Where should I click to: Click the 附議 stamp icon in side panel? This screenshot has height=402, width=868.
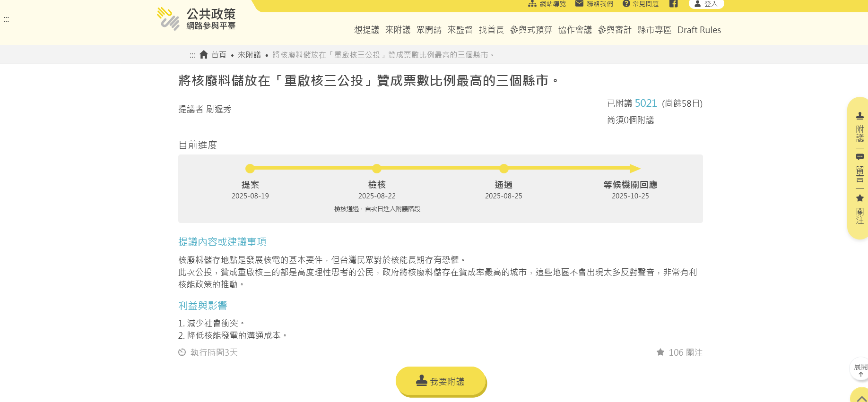pyautogui.click(x=860, y=116)
